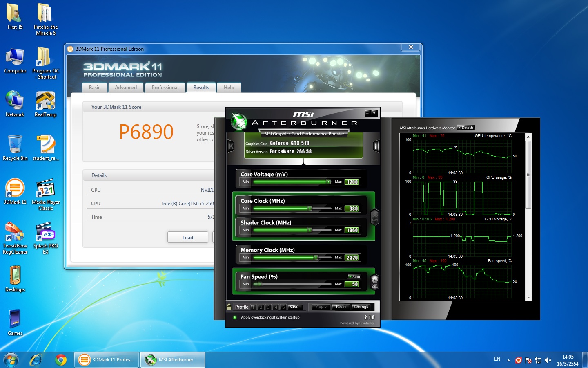Image resolution: width=588 pixels, height=368 pixels.
Task: Select profile slot 3
Action: point(268,307)
